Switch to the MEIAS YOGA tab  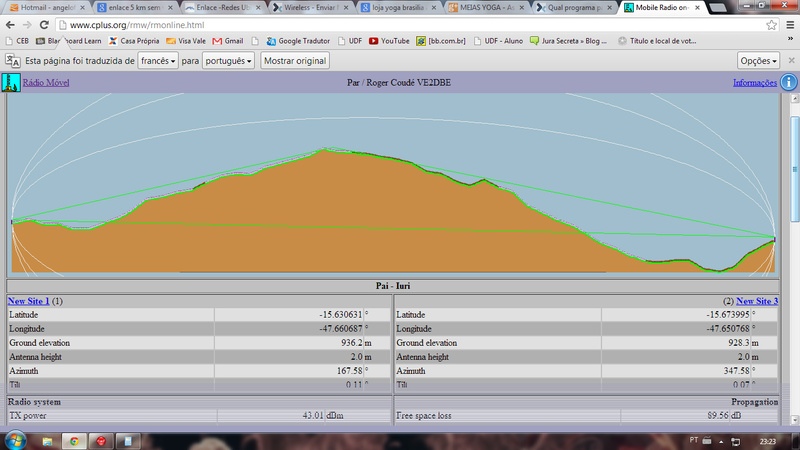click(487, 8)
